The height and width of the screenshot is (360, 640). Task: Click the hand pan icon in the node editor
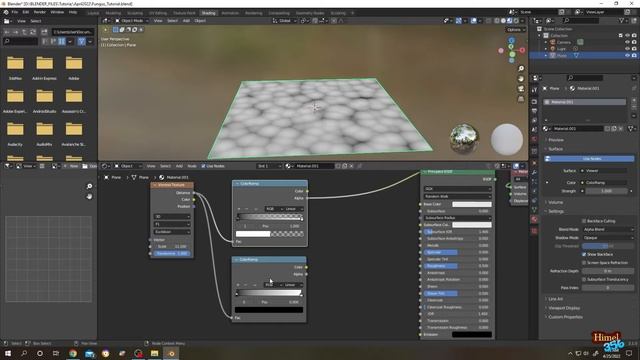tap(89, 196)
